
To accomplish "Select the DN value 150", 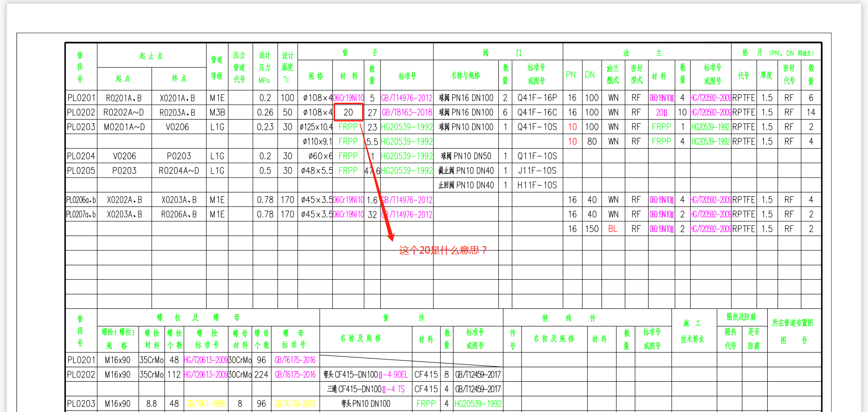I will [x=592, y=229].
